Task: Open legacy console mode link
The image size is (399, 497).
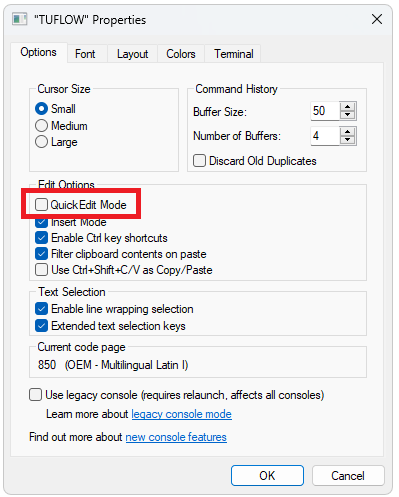Action: (181, 414)
